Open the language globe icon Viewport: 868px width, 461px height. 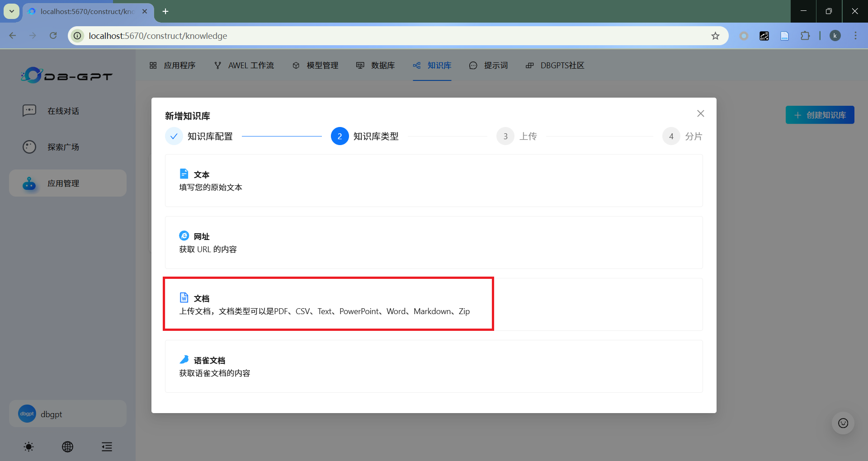tap(67, 447)
